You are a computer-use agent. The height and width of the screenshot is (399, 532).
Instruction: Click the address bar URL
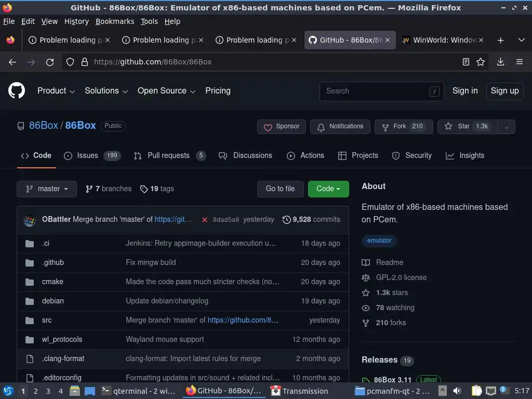[153, 62]
